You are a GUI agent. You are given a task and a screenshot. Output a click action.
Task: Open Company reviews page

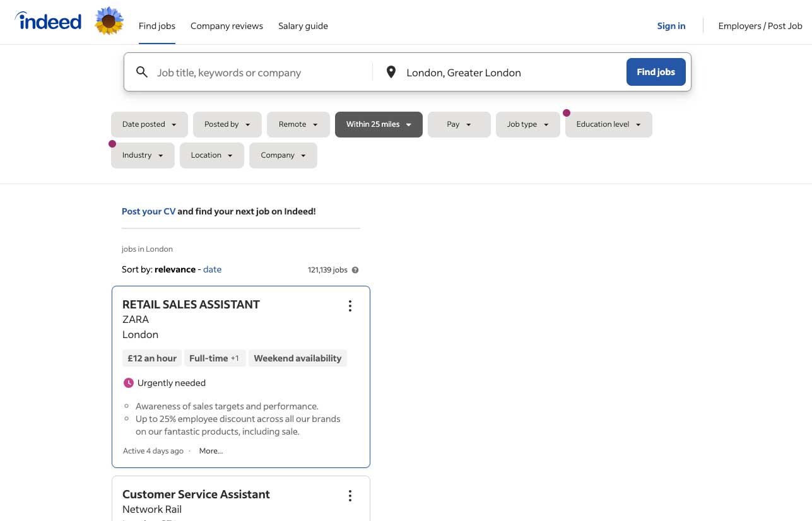click(227, 26)
